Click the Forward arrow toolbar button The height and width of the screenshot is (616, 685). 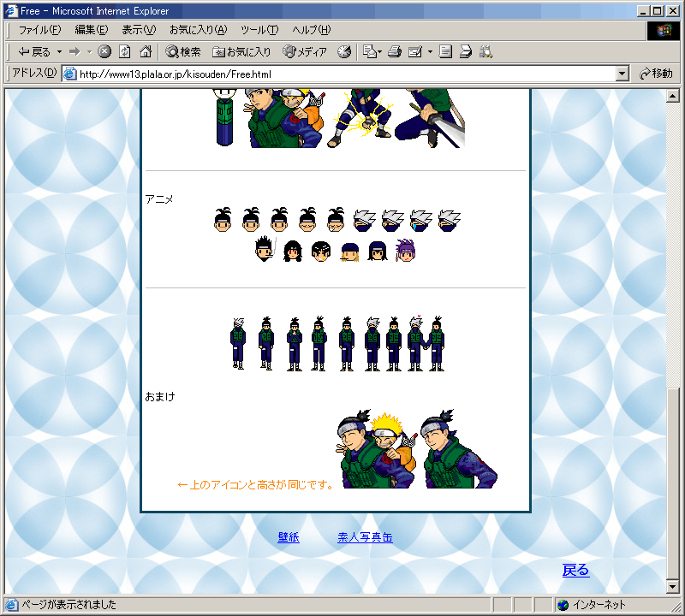click(x=74, y=52)
